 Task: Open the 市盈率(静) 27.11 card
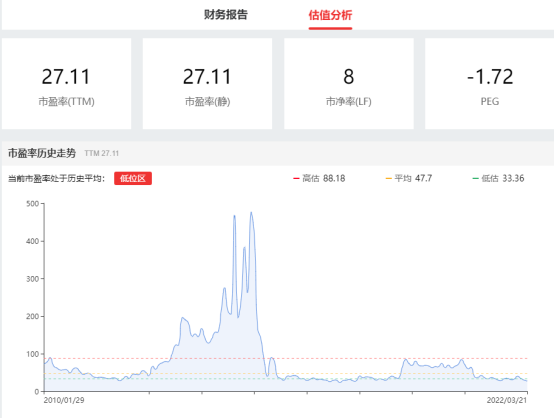(x=207, y=84)
